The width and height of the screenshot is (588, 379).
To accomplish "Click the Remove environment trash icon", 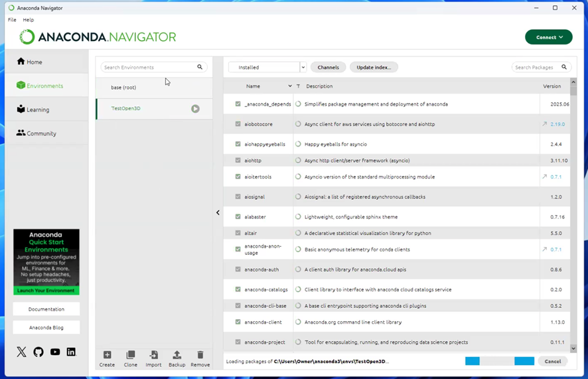I will 200,354.
